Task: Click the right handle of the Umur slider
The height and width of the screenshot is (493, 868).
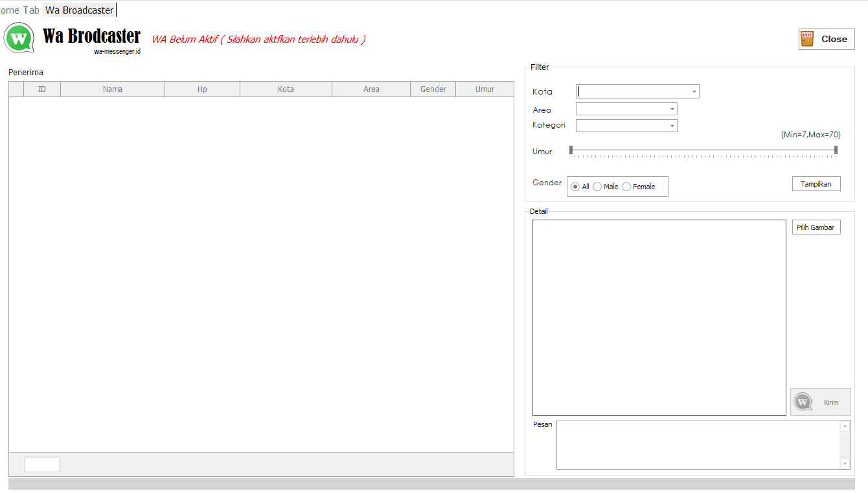Action: [x=836, y=150]
